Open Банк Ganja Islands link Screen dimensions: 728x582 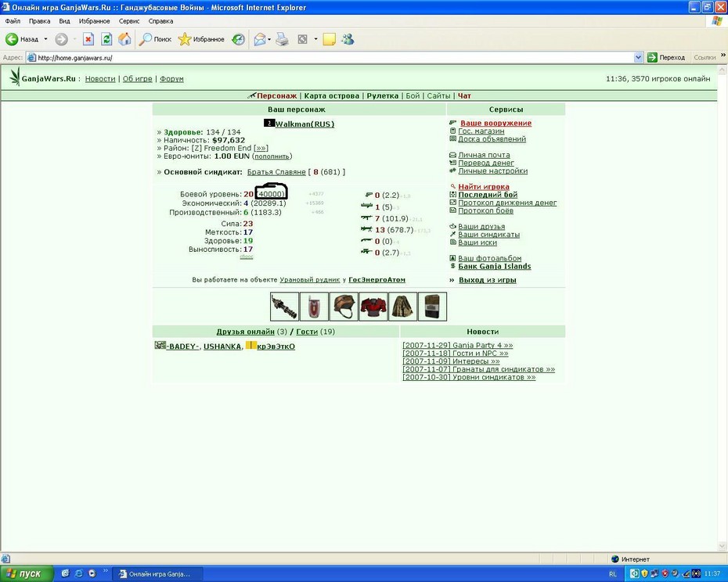(x=495, y=266)
